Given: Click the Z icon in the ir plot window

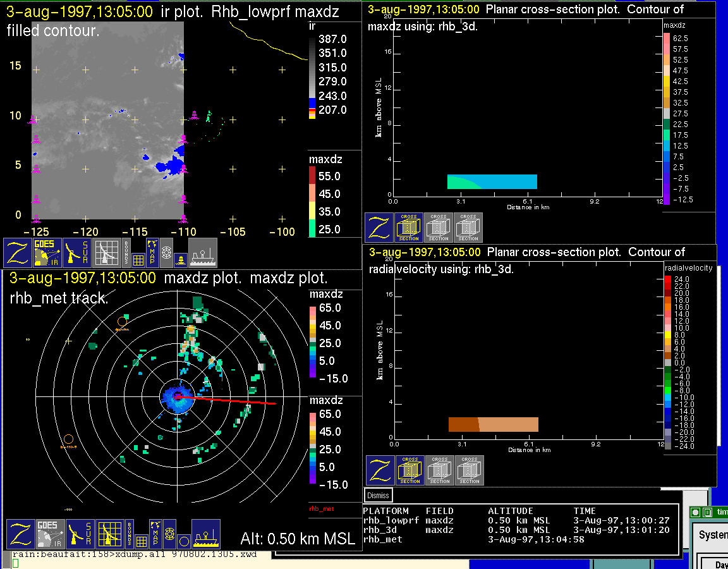Looking at the screenshot, I should [18, 253].
